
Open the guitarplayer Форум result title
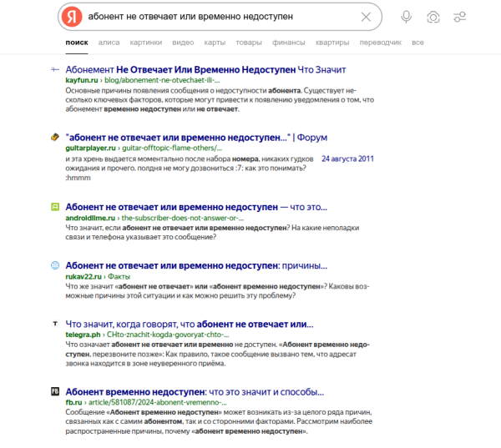[x=196, y=138]
